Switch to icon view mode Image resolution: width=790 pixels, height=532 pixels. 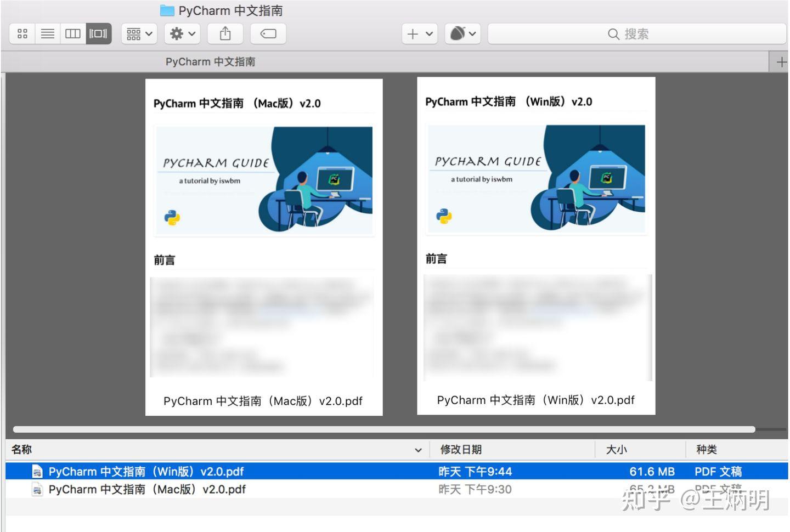click(22, 33)
